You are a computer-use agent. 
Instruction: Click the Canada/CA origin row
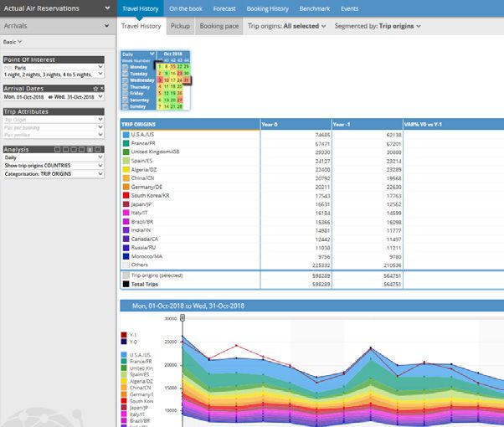tap(312, 239)
